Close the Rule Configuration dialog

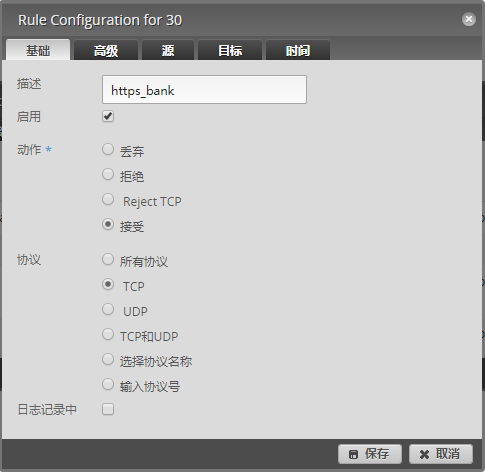click(468, 19)
